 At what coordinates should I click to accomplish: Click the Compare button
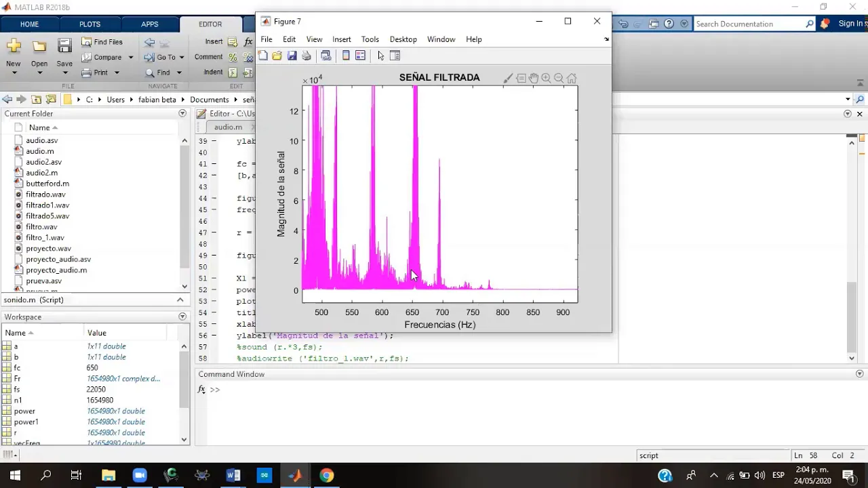(102, 57)
